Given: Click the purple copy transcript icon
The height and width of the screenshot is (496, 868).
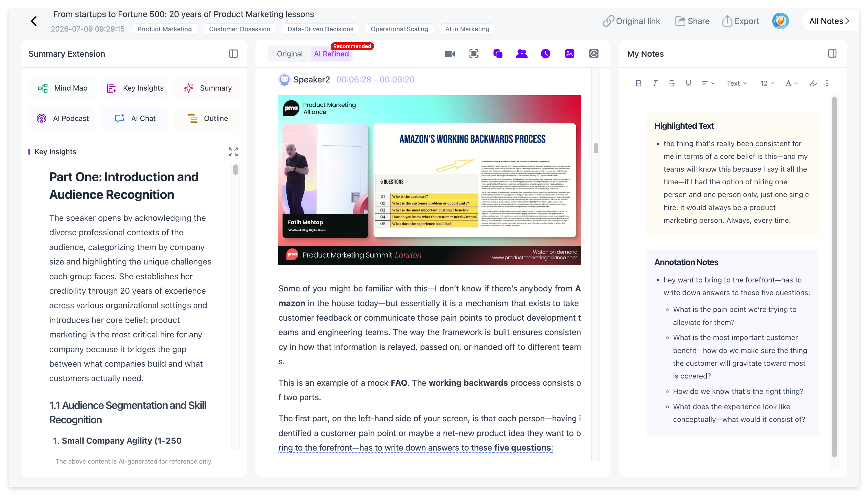Looking at the screenshot, I should click(497, 54).
